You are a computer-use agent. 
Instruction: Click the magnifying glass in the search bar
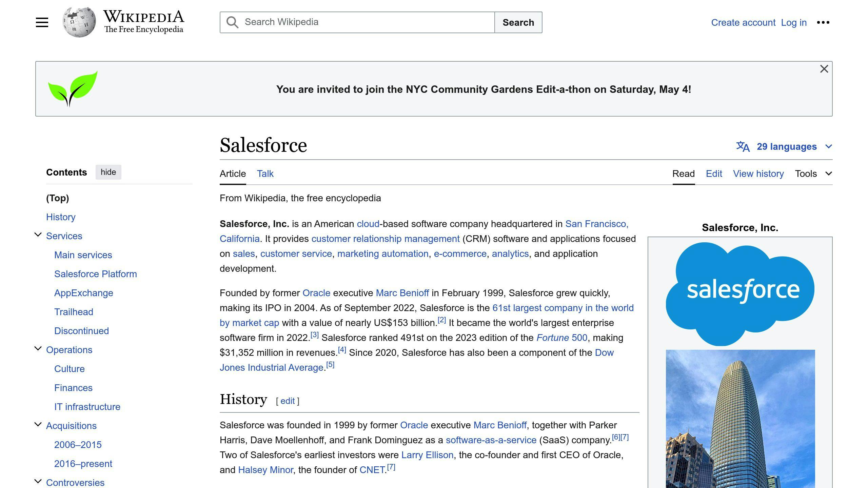[232, 22]
